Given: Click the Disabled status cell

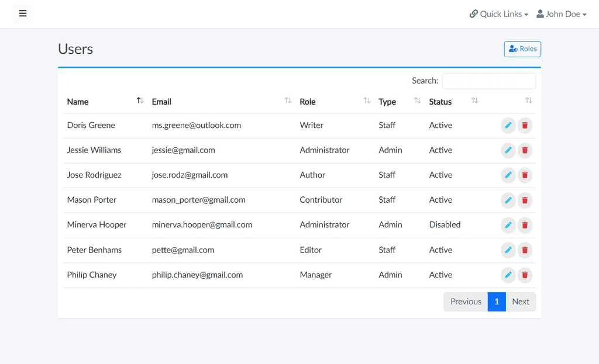Looking at the screenshot, I should coord(445,225).
